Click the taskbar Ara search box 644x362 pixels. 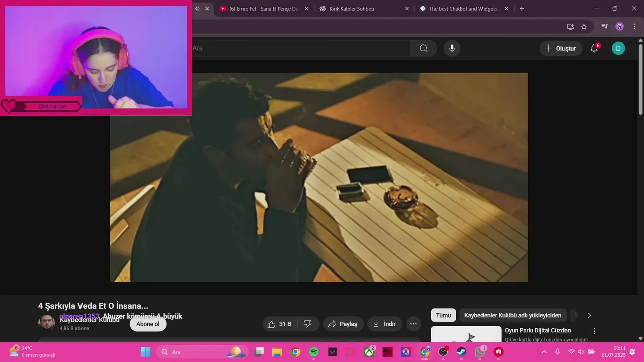pyautogui.click(x=202, y=352)
